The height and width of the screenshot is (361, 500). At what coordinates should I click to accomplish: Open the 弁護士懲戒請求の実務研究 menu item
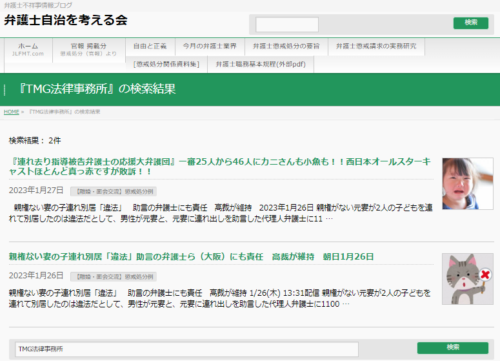tap(376, 46)
